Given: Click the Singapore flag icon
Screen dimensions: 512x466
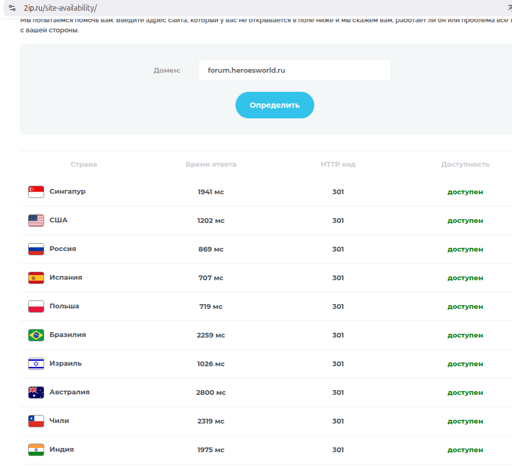Looking at the screenshot, I should point(36,192).
